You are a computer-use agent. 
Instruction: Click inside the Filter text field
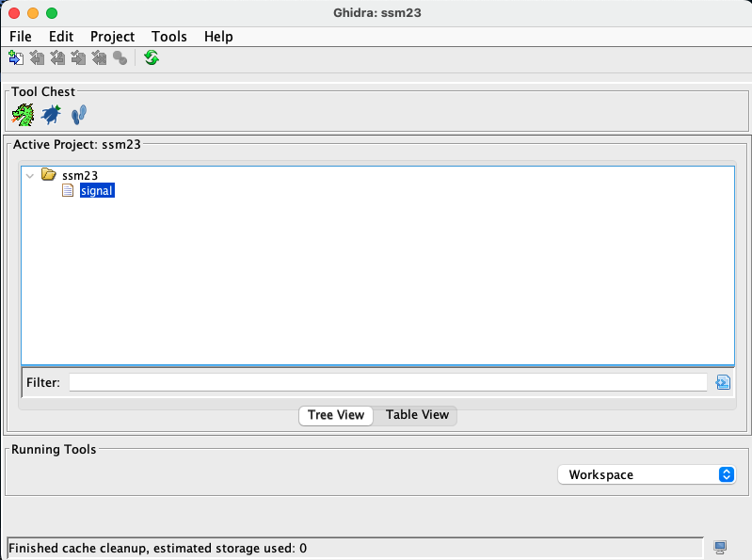click(x=387, y=382)
